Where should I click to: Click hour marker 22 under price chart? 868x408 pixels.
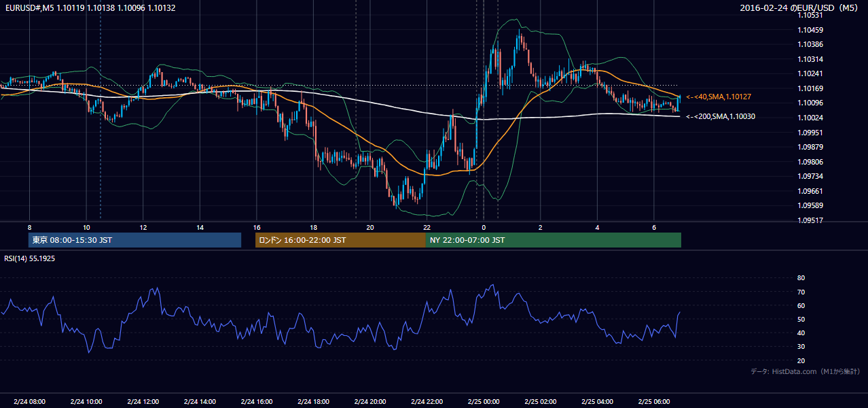pos(427,226)
